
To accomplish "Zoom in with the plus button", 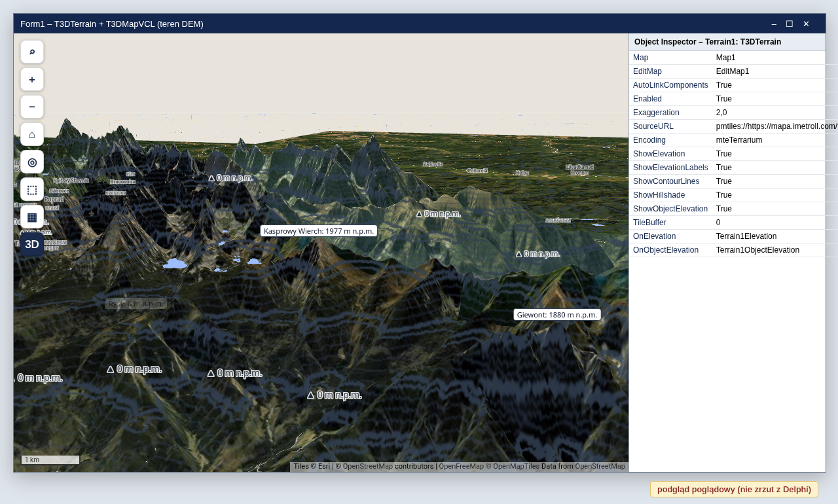I will [32, 79].
